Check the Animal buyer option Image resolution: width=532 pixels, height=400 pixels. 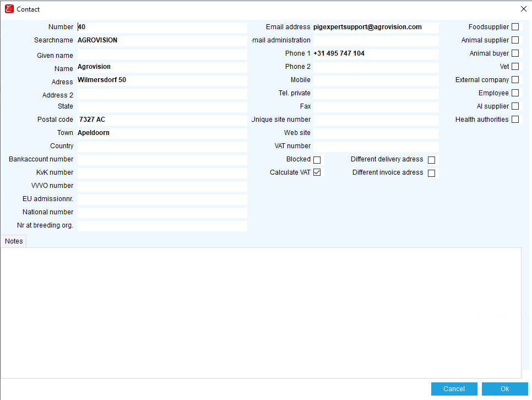coord(515,53)
